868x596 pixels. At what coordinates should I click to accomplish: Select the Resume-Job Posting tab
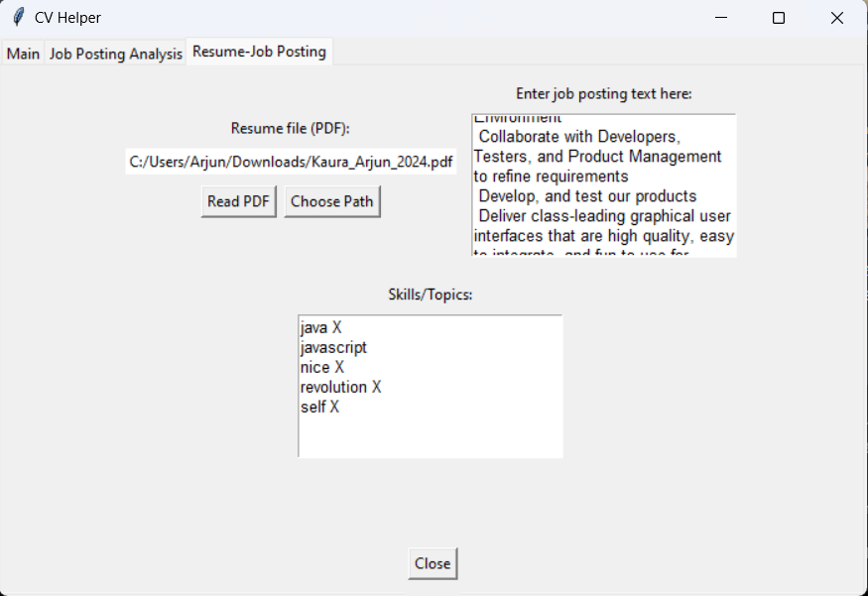tap(259, 52)
